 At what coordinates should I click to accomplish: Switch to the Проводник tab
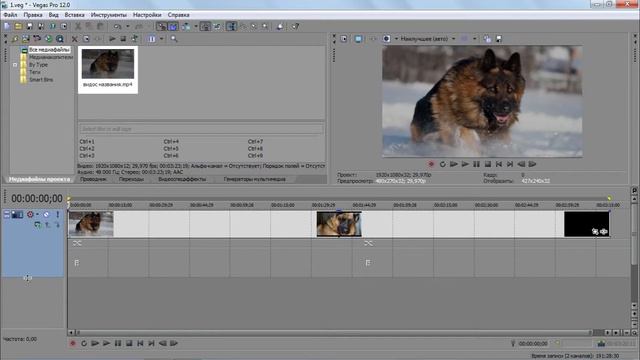[x=93, y=179]
